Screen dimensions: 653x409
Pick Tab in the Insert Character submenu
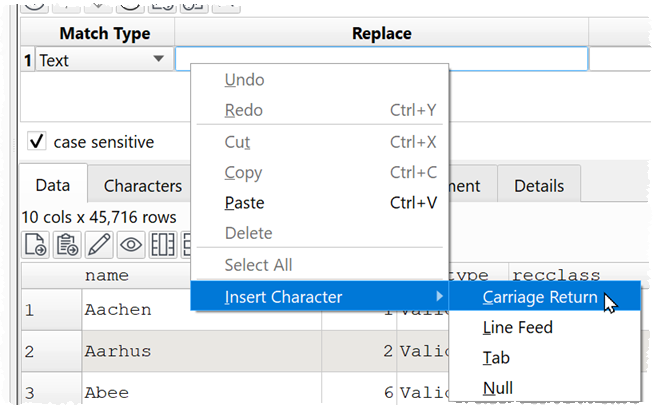(x=496, y=357)
